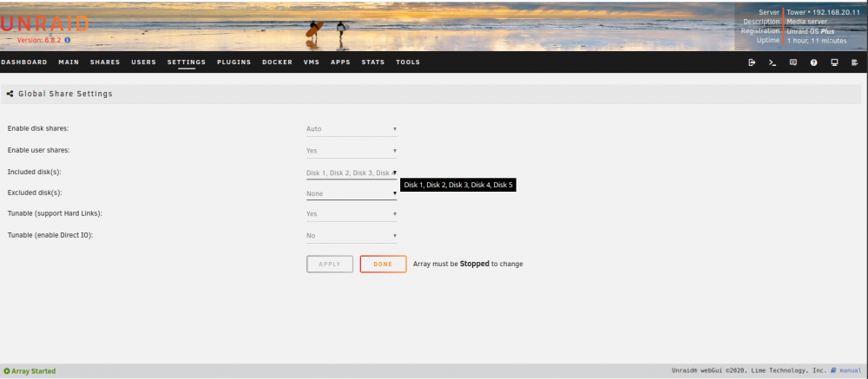Click the 'Excluded disk(s):' label
The width and height of the screenshot is (868, 379).
tap(35, 193)
